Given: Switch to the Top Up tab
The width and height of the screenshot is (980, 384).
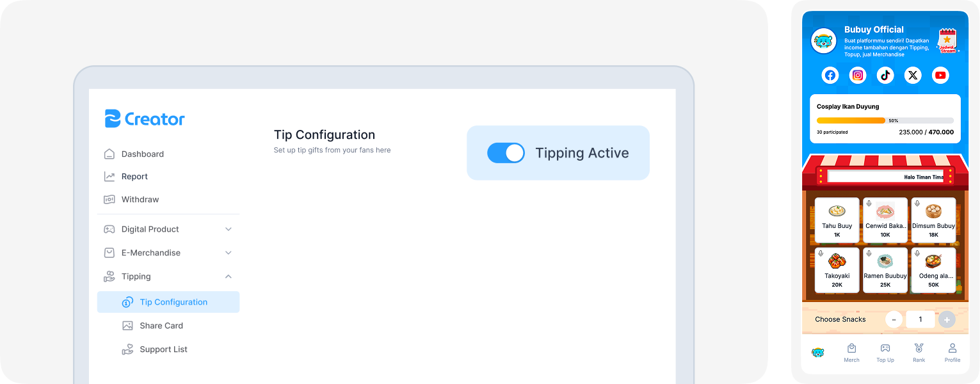Looking at the screenshot, I should click(x=885, y=352).
